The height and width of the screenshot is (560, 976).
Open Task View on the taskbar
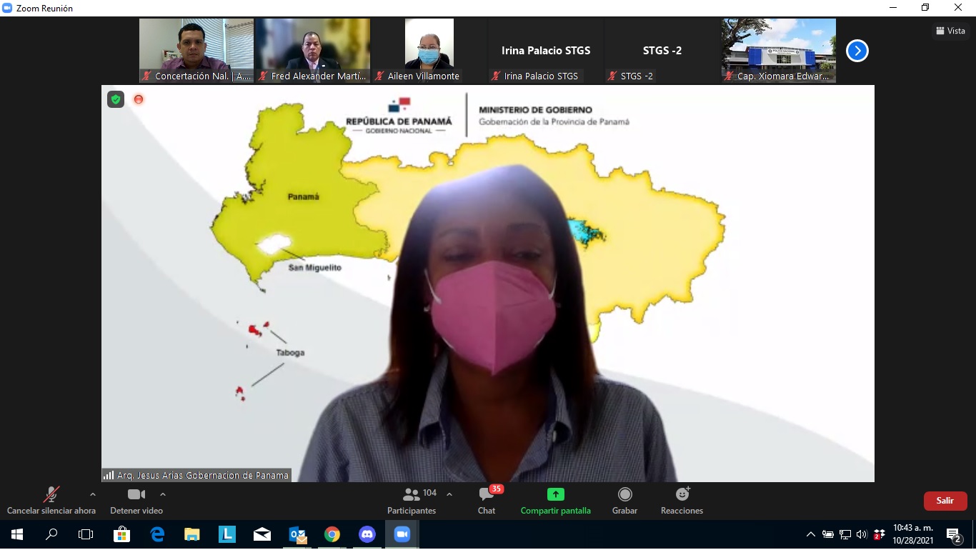pyautogui.click(x=86, y=534)
